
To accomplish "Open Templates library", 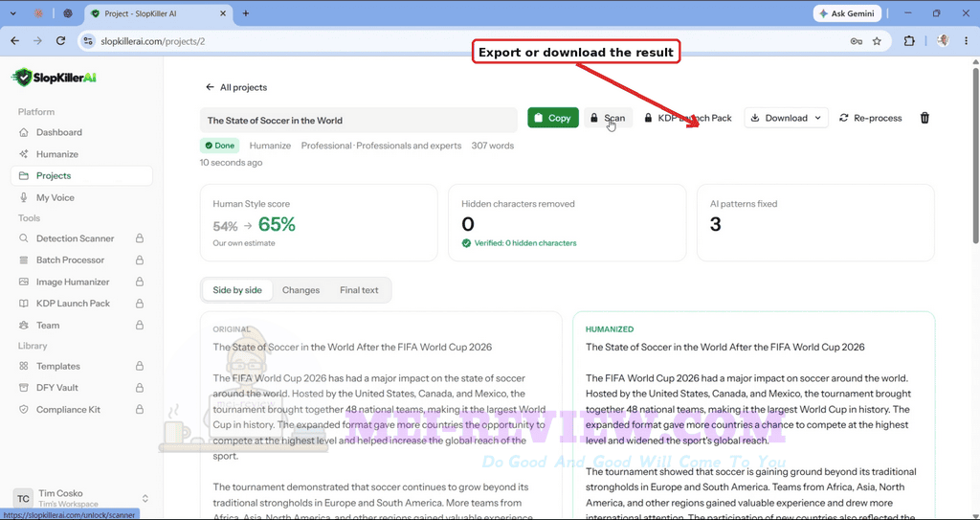I will 58,366.
